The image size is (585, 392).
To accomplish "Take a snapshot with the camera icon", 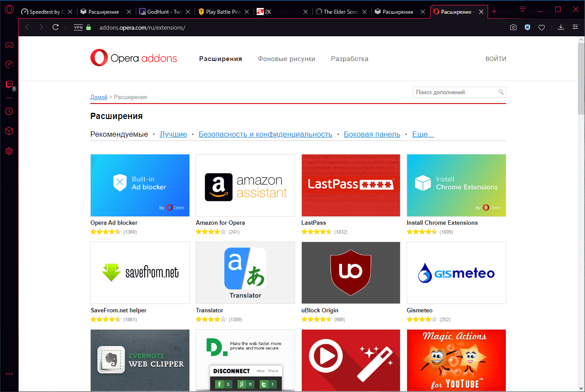I will pyautogui.click(x=513, y=27).
